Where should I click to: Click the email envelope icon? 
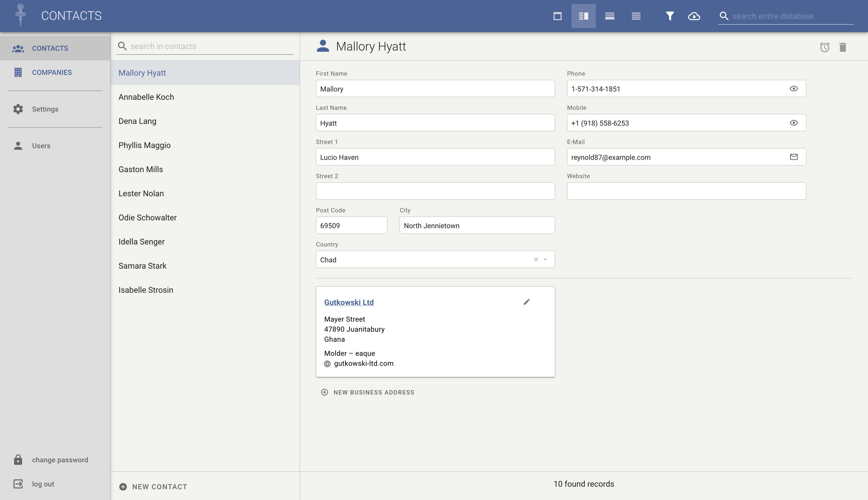click(x=793, y=157)
